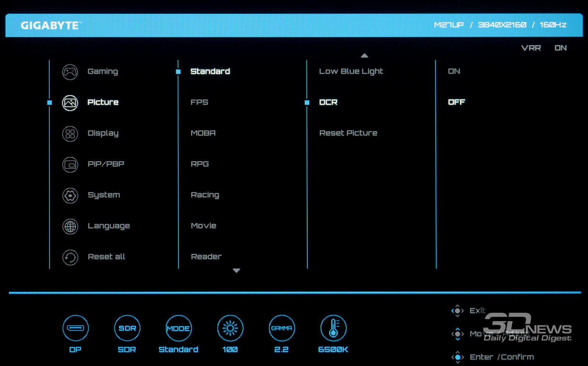This screenshot has width=588, height=366.
Task: Click the PIP/PBP icon
Action: pyautogui.click(x=70, y=165)
